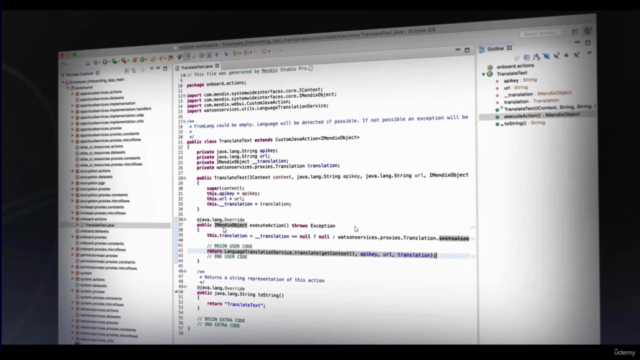Select apikey : String in the Outline
The width and height of the screenshot is (640, 360).
click(x=520, y=80)
